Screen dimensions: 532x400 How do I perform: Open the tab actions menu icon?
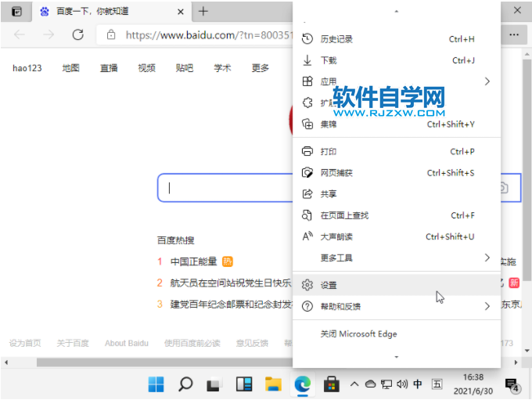pos(16,12)
